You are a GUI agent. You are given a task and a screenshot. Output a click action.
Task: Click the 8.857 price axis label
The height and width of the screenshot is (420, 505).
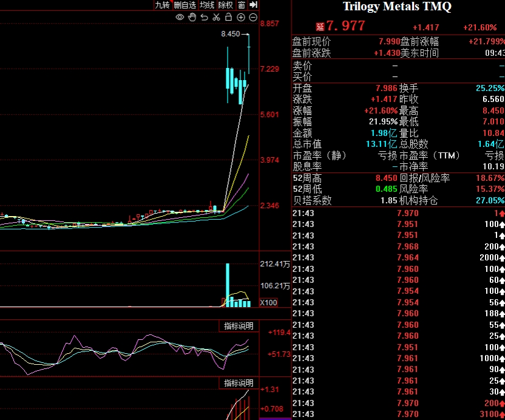coord(269,24)
